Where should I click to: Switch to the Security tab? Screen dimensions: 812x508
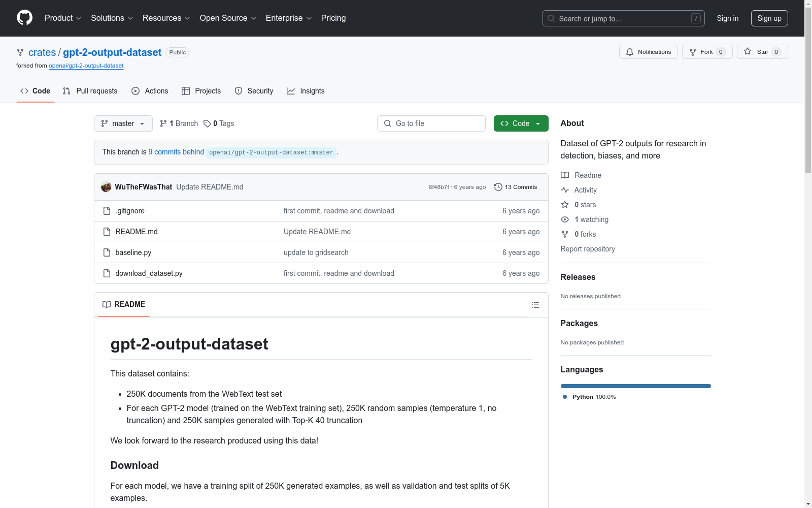tap(254, 91)
